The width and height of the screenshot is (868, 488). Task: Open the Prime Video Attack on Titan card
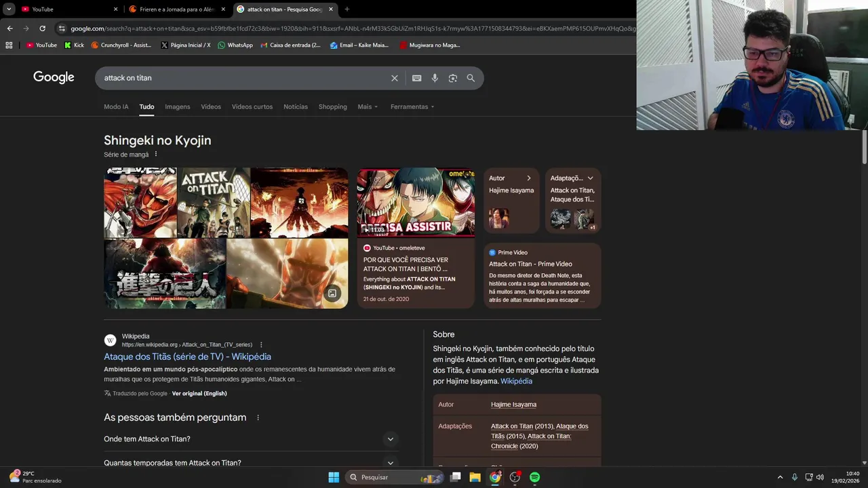(542, 275)
